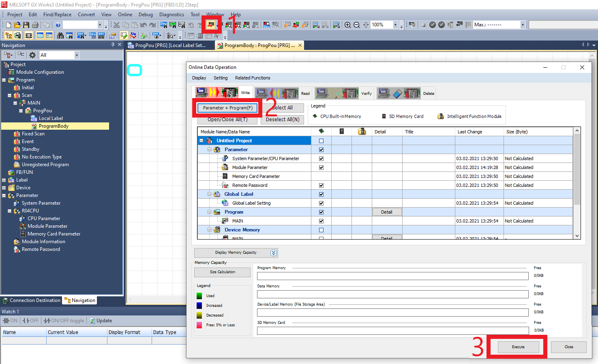Close the Navigation panel with its X
The height and width of the screenshot is (364, 598).
(120, 45)
